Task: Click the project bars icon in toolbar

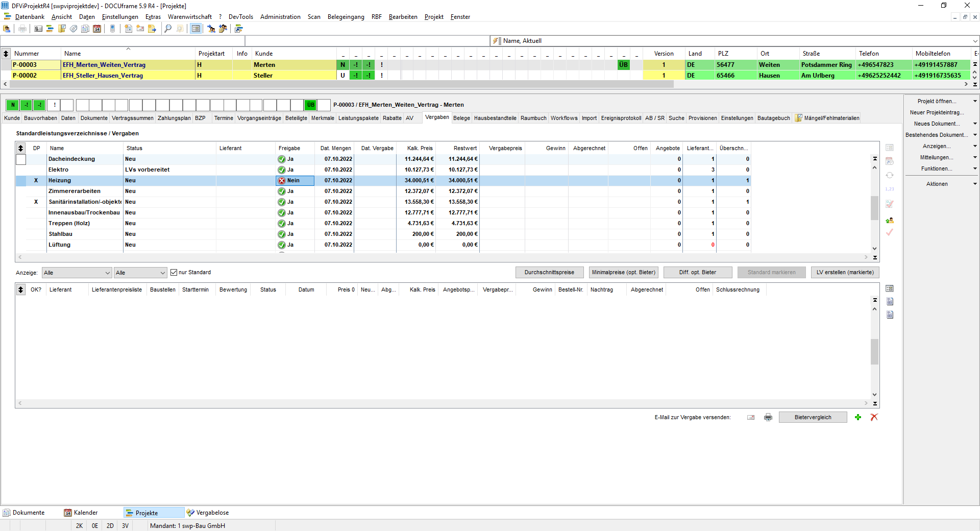Action: point(50,29)
